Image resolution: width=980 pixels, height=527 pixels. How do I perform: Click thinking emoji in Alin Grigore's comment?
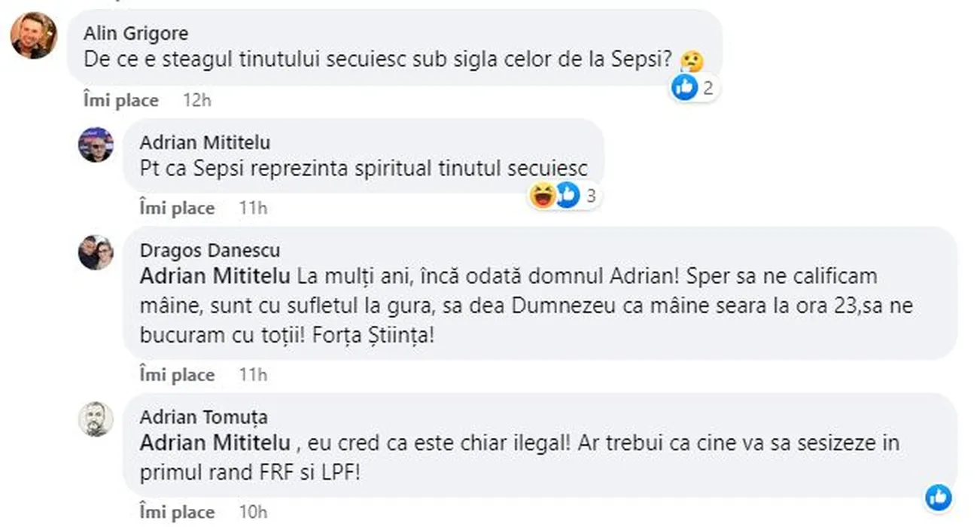click(690, 62)
